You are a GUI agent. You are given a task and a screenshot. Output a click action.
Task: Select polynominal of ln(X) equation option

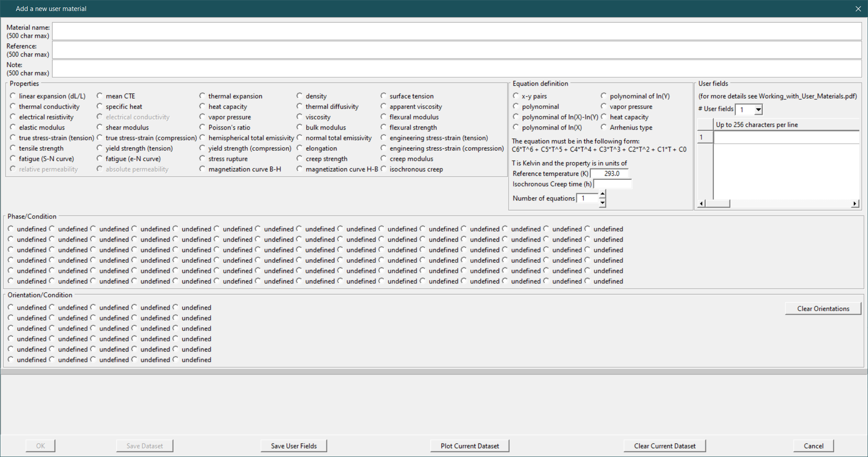516,127
